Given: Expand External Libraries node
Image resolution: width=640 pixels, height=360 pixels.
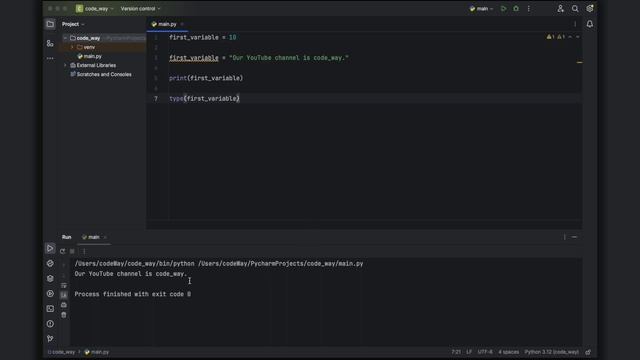Looking at the screenshot, I should 65,65.
